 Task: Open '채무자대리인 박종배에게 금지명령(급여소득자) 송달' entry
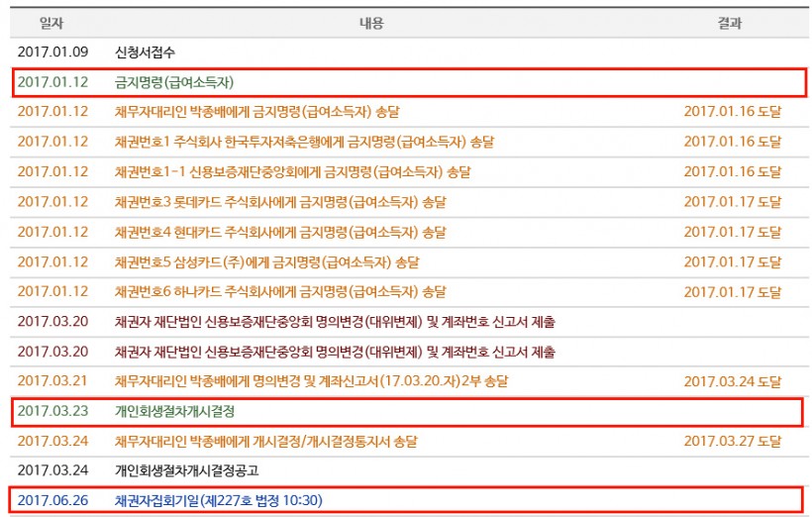click(x=256, y=112)
